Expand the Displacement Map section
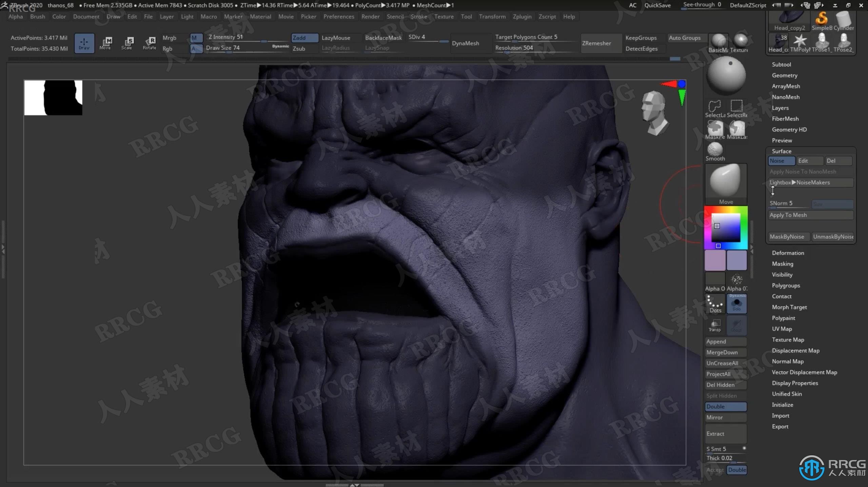The width and height of the screenshot is (868, 487). point(795,350)
